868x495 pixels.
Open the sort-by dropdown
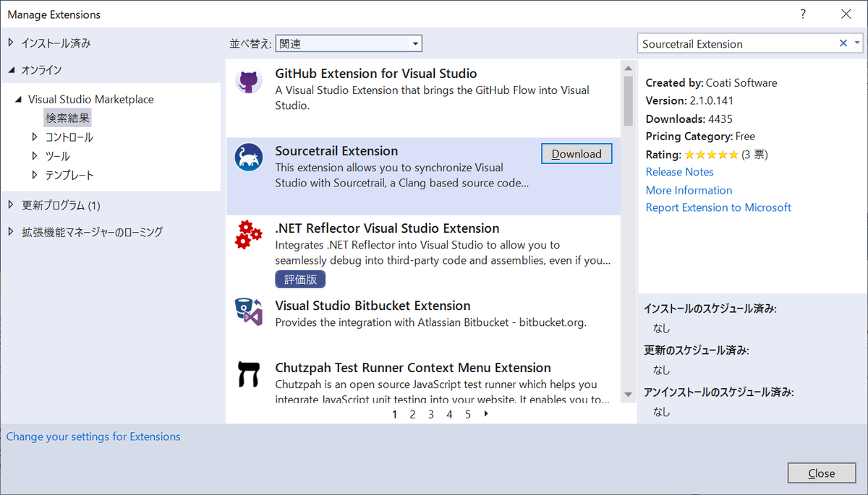point(415,44)
